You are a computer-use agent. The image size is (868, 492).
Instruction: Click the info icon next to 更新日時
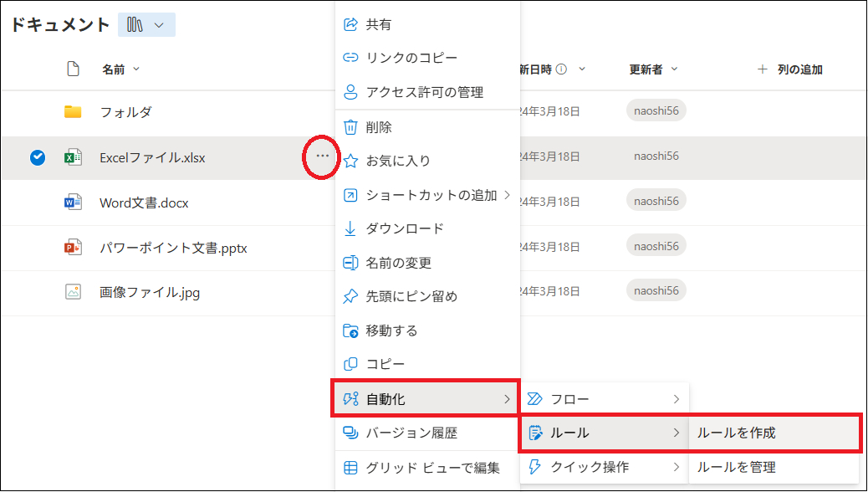pos(561,69)
